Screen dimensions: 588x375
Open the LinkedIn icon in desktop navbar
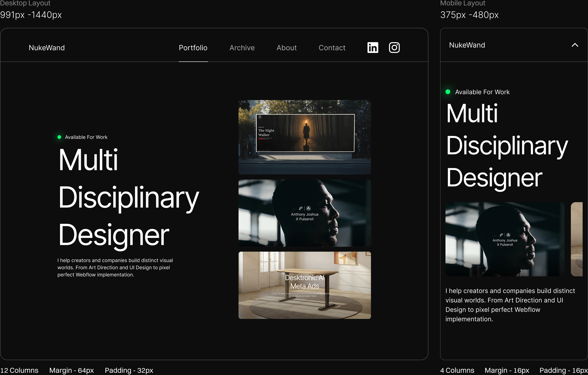coord(373,47)
